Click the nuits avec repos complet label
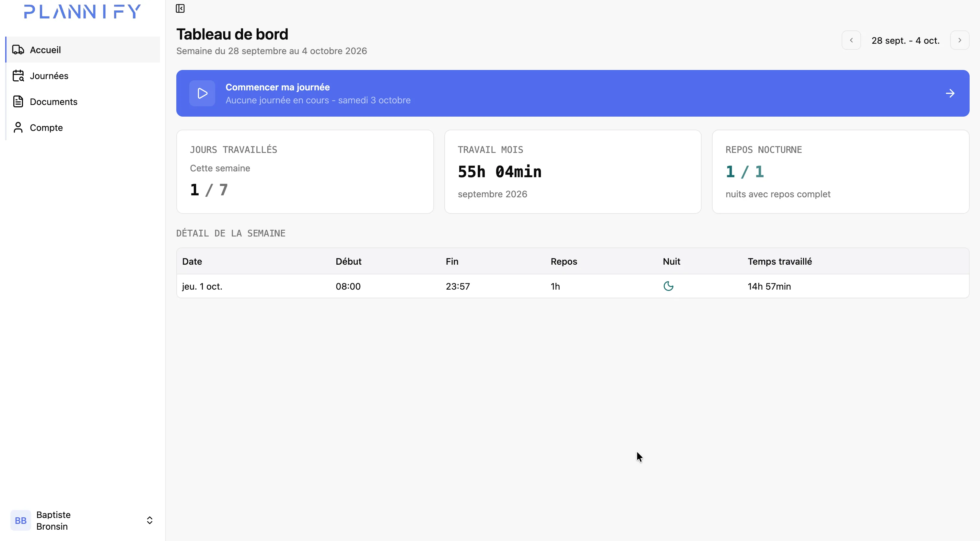Screen dimensions: 980x541 tap(777, 194)
